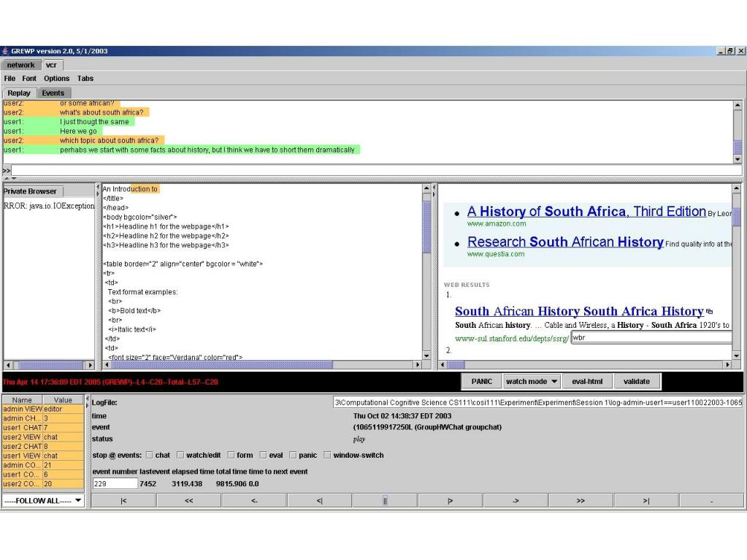Open the network tab
The height and width of the screenshot is (560, 747).
click(21, 65)
